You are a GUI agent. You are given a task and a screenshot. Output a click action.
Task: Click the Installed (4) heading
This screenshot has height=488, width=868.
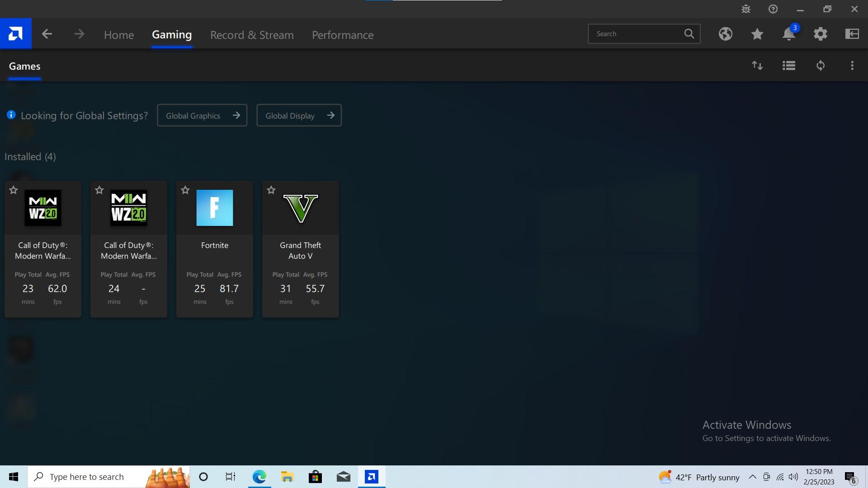point(30,157)
